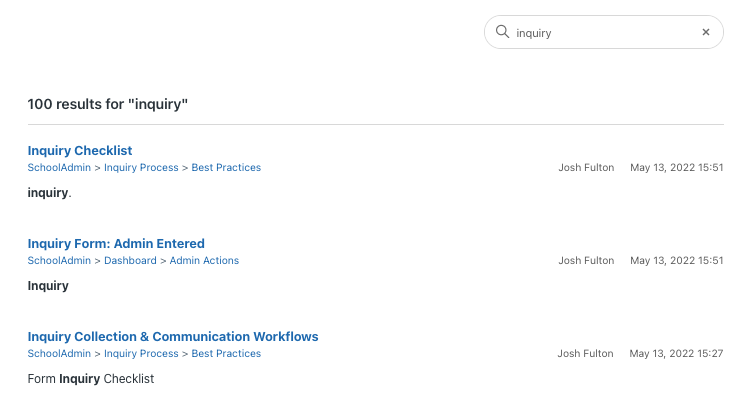Click the magnifying glass search icon
The height and width of the screenshot is (394, 746).
pos(502,32)
